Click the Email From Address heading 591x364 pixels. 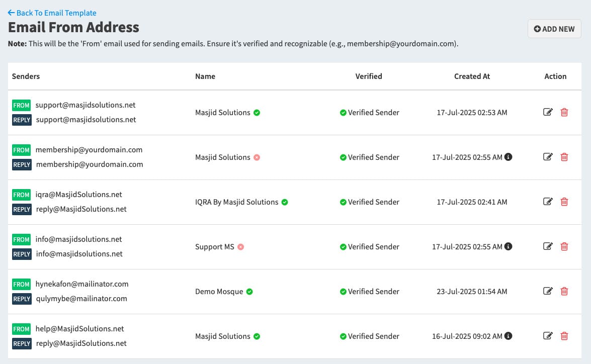[73, 28]
